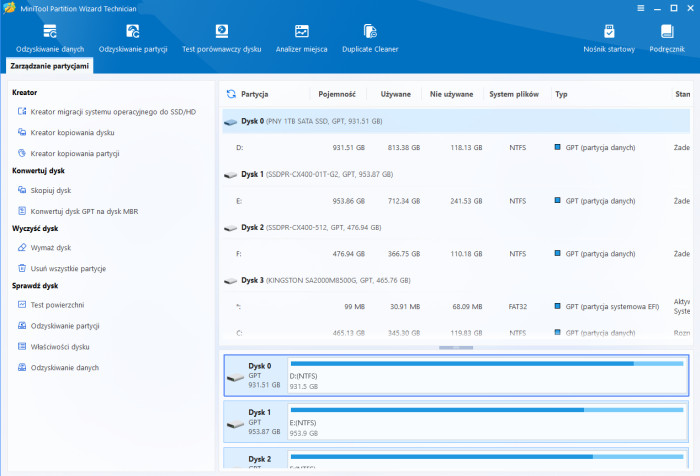Sort by Typ column header
Screen dimensions: 700x476
point(561,94)
